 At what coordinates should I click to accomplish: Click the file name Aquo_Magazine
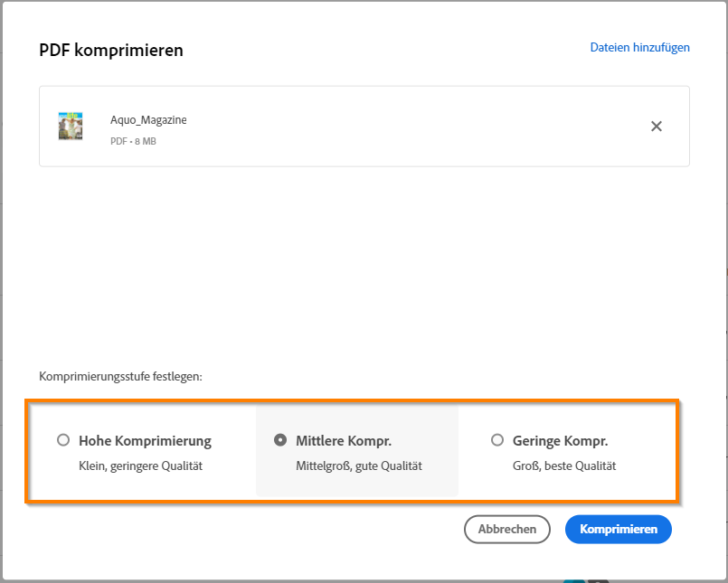click(x=147, y=118)
